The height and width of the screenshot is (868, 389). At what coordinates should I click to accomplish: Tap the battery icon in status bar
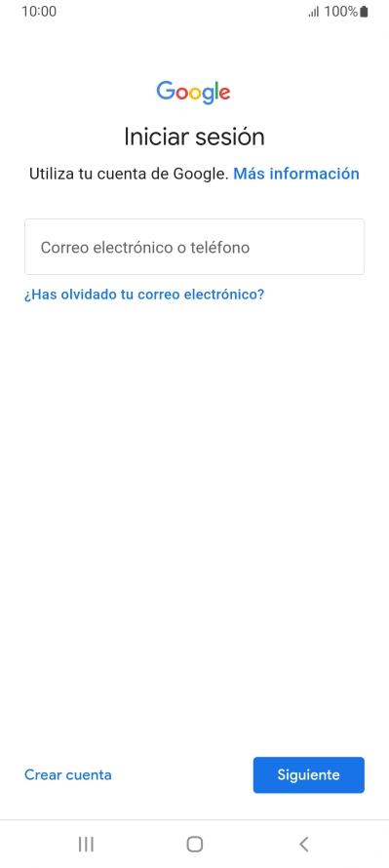pyautogui.click(x=364, y=12)
